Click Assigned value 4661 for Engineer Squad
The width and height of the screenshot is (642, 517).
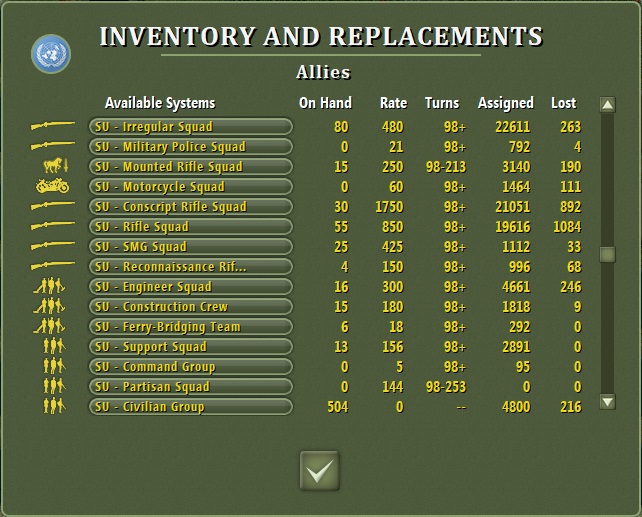[516, 287]
